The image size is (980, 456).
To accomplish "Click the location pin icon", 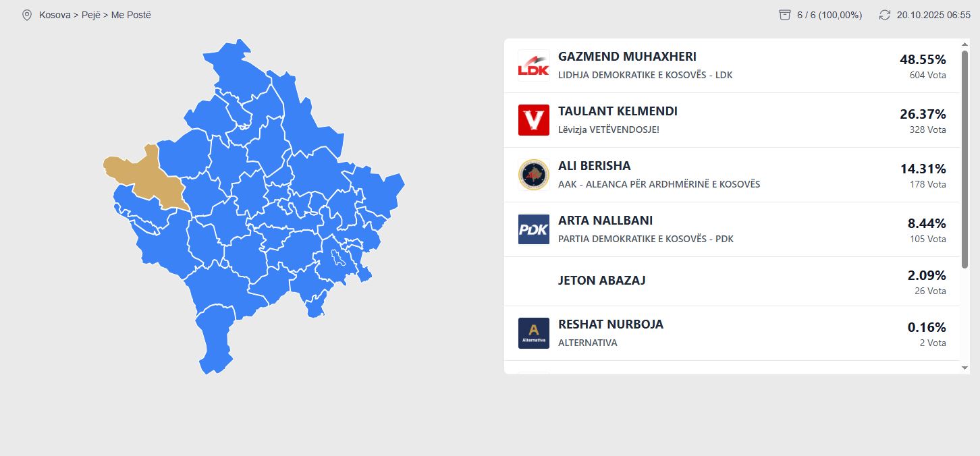I will [x=27, y=15].
